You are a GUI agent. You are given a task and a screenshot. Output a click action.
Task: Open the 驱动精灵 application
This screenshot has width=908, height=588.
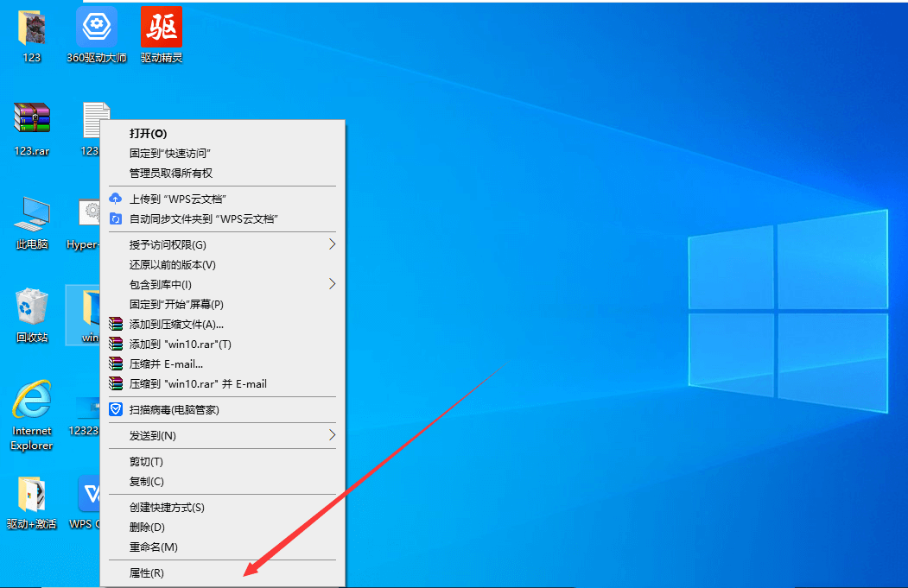pyautogui.click(x=161, y=26)
